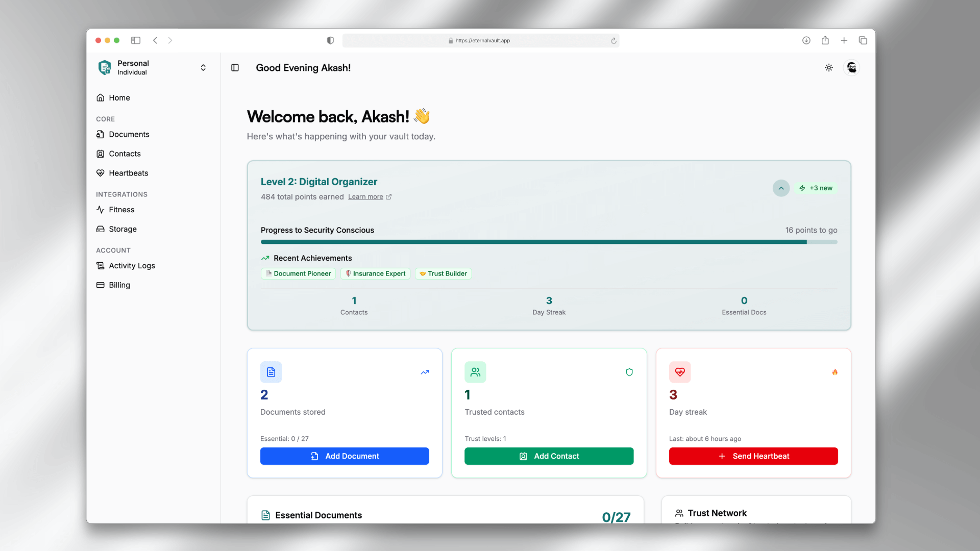Image resolution: width=980 pixels, height=551 pixels.
Task: Click the trending arrow on documents card
Action: tap(425, 372)
